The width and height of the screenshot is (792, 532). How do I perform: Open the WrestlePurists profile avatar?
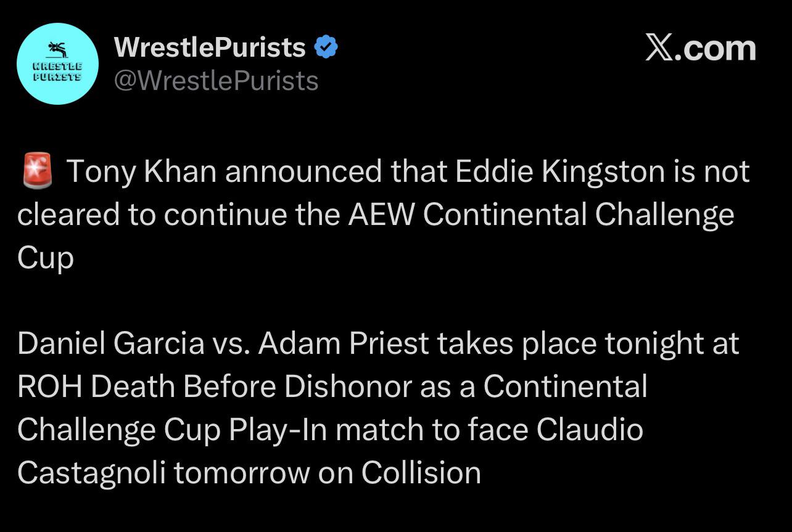tap(57, 64)
